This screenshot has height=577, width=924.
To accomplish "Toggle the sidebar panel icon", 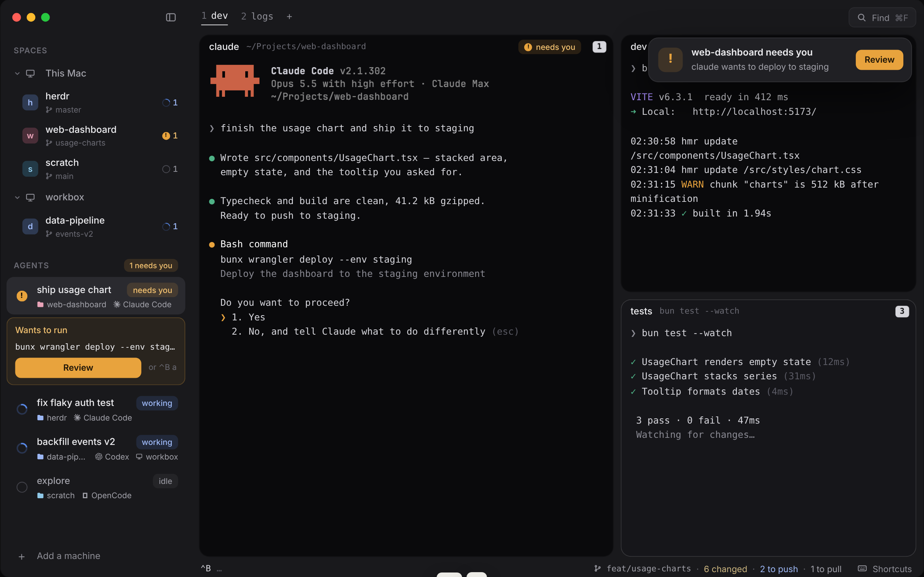I will 171,17.
